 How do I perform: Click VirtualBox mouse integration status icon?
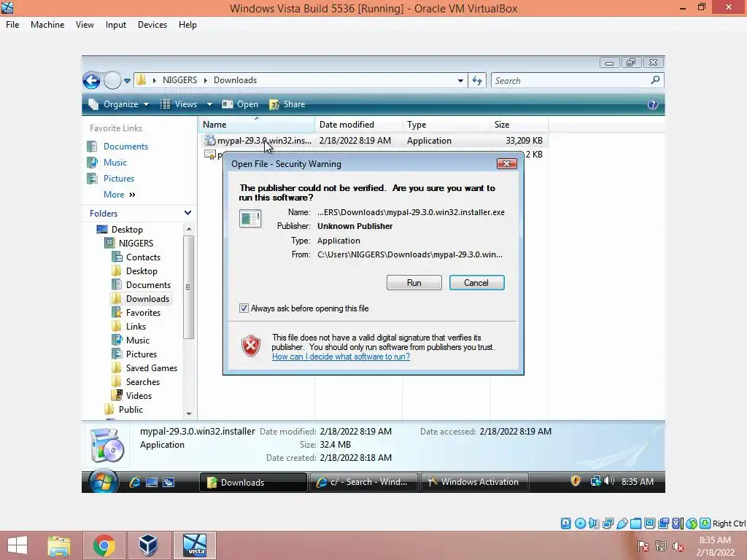692,524
